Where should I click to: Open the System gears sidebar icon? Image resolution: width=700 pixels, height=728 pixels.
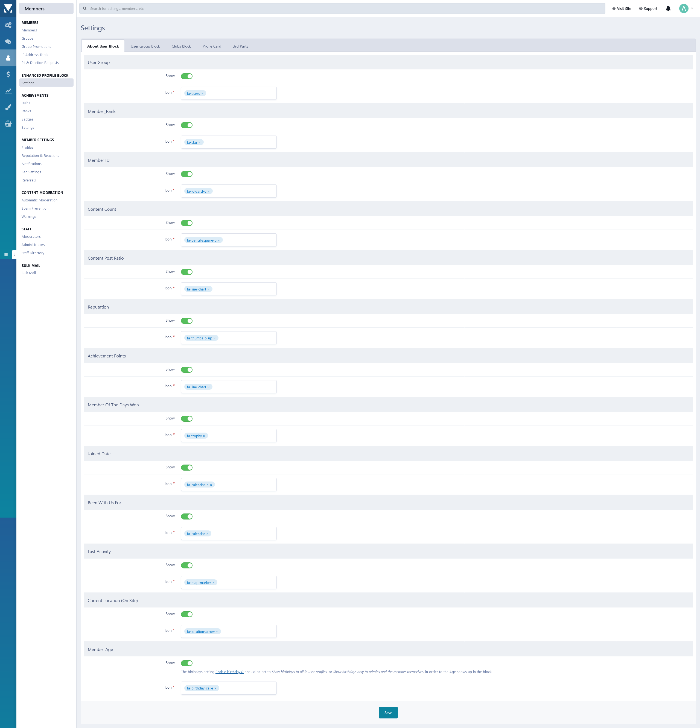[8, 25]
